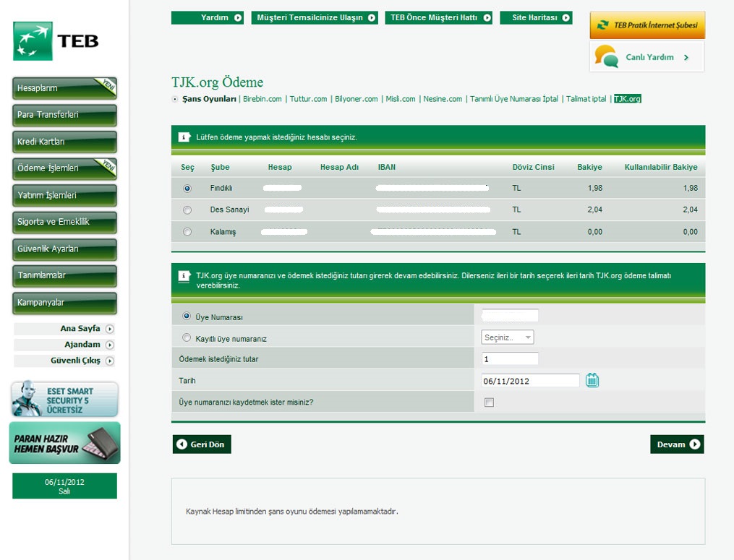Open the Bilyoner.com payment link

pos(357,99)
